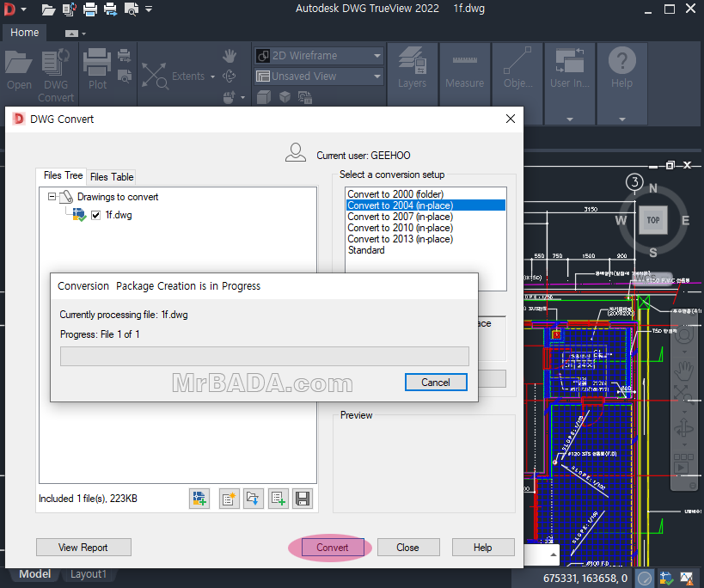Click the Add File icon below files tree
The width and height of the screenshot is (704, 588).
pos(199,499)
